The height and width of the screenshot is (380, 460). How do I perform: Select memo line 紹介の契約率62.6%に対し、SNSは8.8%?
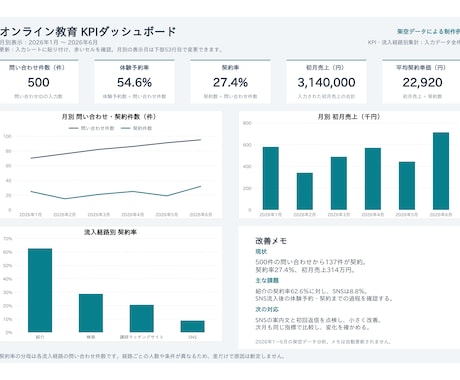311,291
